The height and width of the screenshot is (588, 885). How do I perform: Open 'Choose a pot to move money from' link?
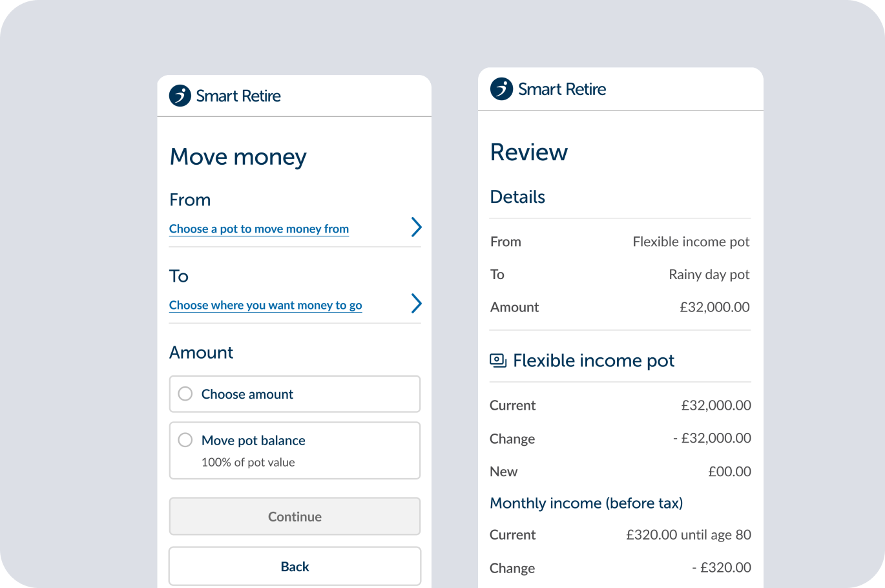click(x=258, y=229)
